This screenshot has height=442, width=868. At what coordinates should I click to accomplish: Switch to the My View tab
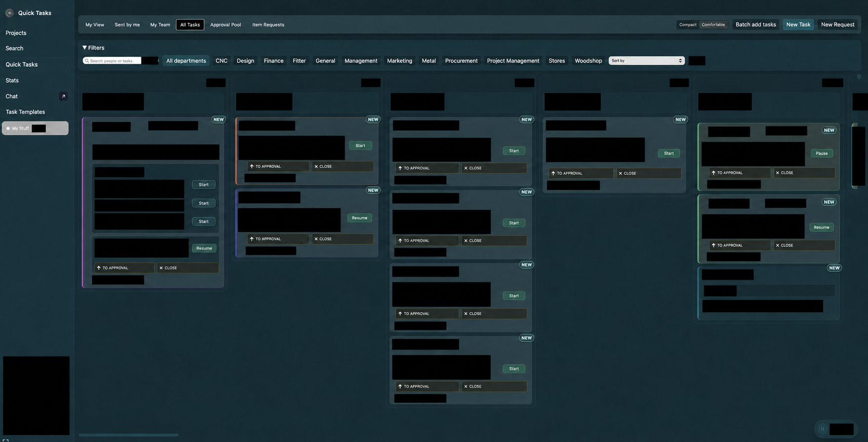point(95,25)
